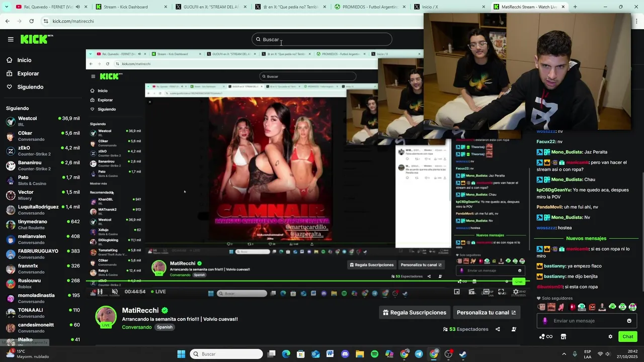Open chat settings gear icon
This screenshot has height=362, width=644.
pyautogui.click(x=610, y=336)
